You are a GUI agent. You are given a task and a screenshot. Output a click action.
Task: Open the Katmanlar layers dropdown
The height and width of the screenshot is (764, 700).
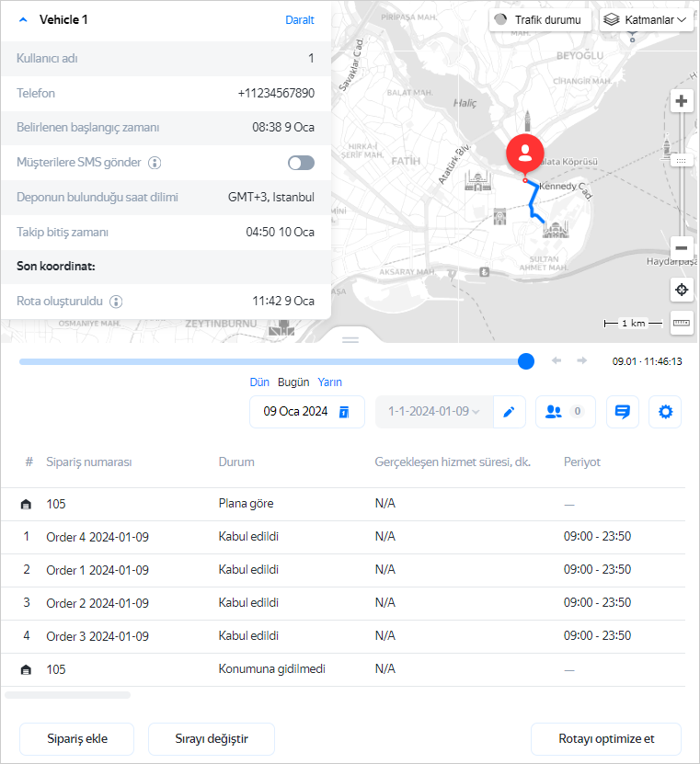pyautogui.click(x=646, y=19)
